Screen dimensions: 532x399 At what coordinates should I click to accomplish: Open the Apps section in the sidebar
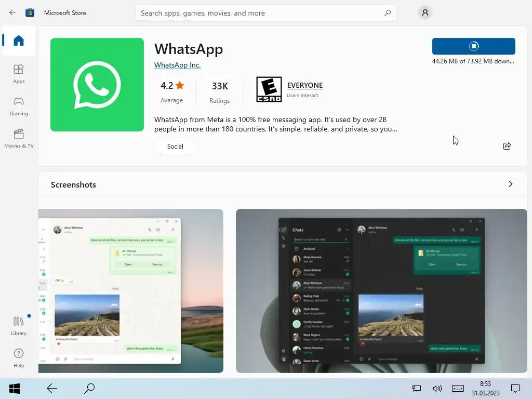click(x=19, y=74)
